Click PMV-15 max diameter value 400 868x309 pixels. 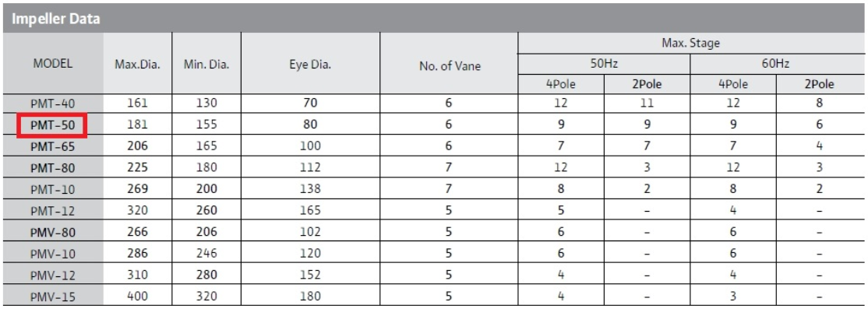tap(137, 297)
